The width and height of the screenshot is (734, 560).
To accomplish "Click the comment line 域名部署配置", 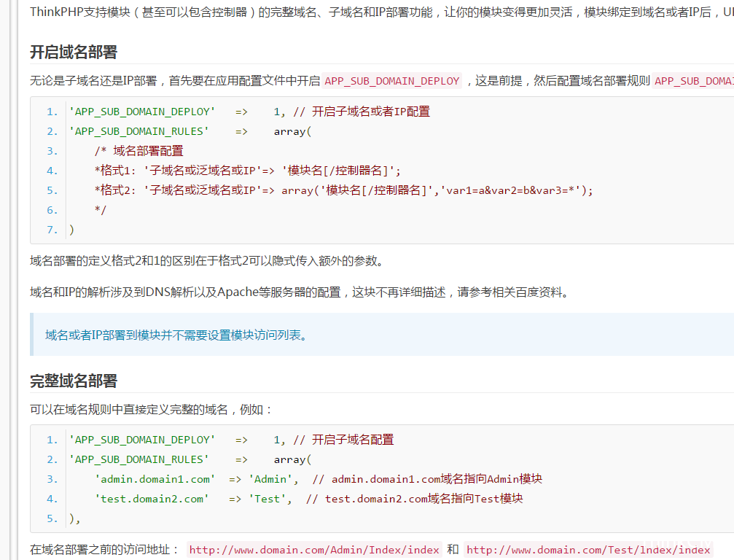I will click(x=139, y=151).
